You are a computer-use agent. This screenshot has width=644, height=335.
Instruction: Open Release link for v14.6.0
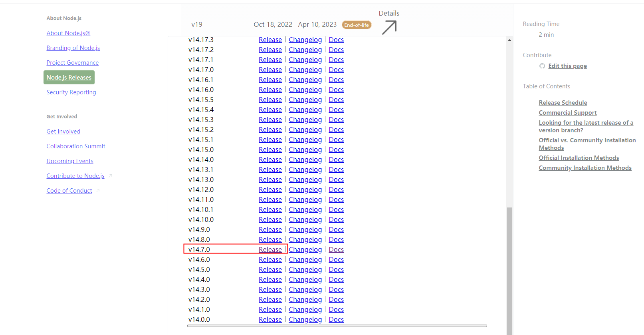pos(270,259)
